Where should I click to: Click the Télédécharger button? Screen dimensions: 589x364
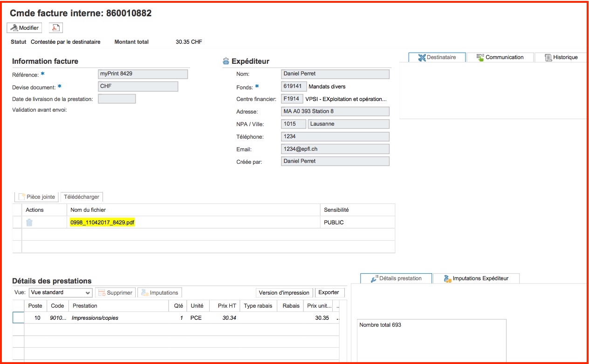(x=82, y=197)
